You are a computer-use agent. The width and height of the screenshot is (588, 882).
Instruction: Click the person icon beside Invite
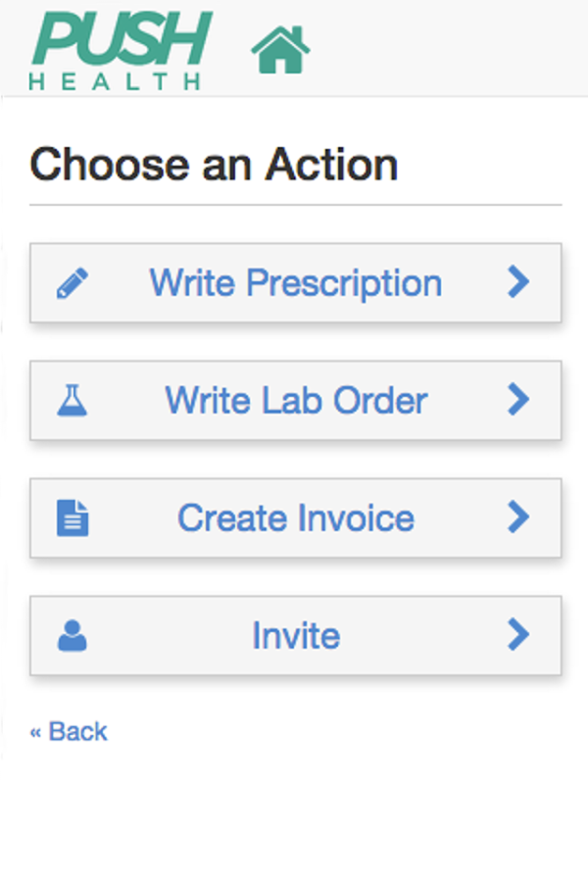pyautogui.click(x=73, y=636)
